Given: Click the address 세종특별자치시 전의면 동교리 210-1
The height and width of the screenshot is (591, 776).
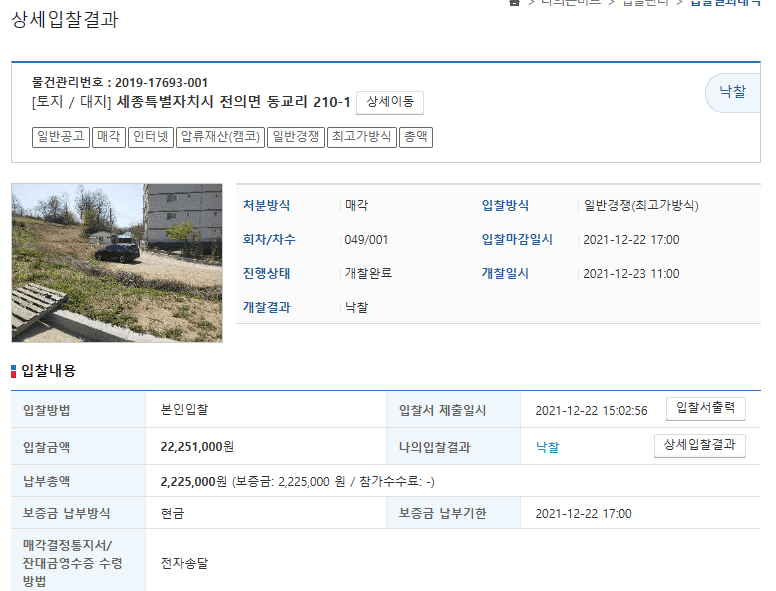Looking at the screenshot, I should pos(233,102).
